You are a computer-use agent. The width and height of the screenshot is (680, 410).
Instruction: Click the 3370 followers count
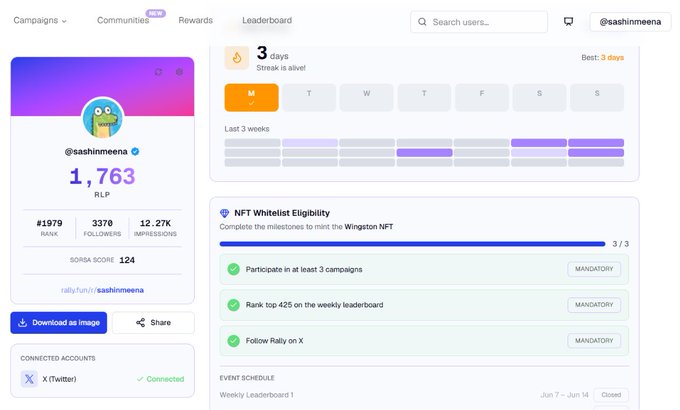[x=102, y=223]
